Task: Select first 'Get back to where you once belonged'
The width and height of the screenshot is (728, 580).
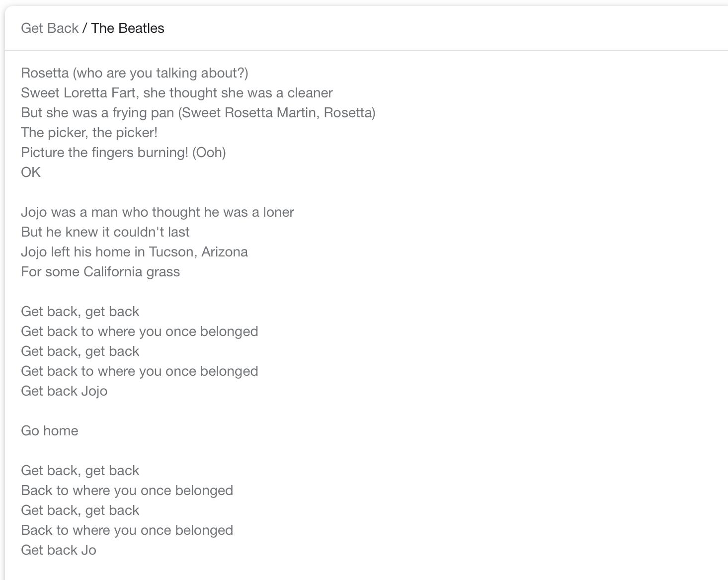Action: click(x=140, y=331)
